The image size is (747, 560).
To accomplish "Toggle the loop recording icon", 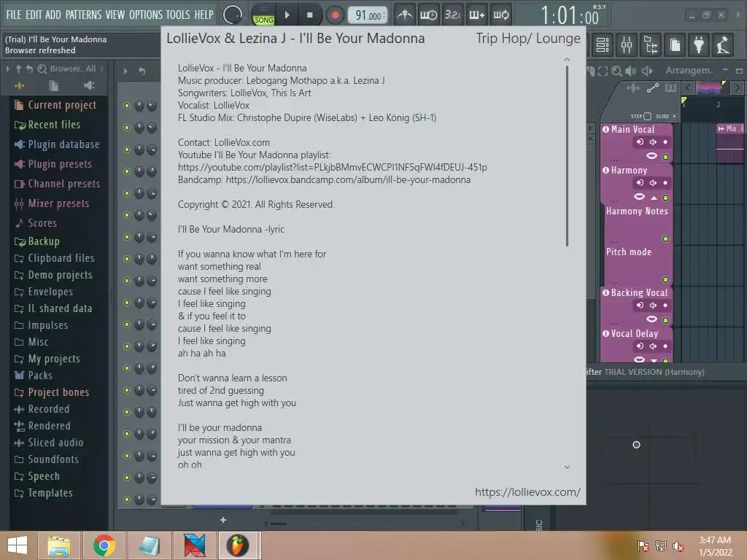I will [500, 15].
